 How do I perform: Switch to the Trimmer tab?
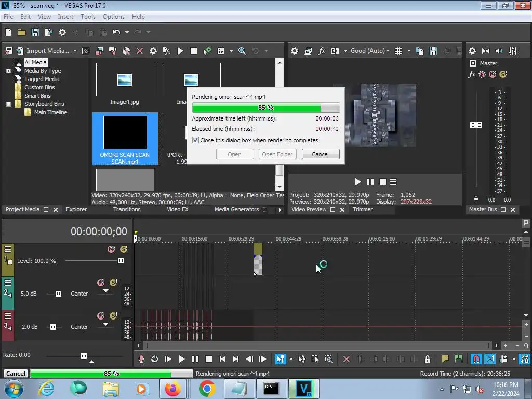pos(362,209)
